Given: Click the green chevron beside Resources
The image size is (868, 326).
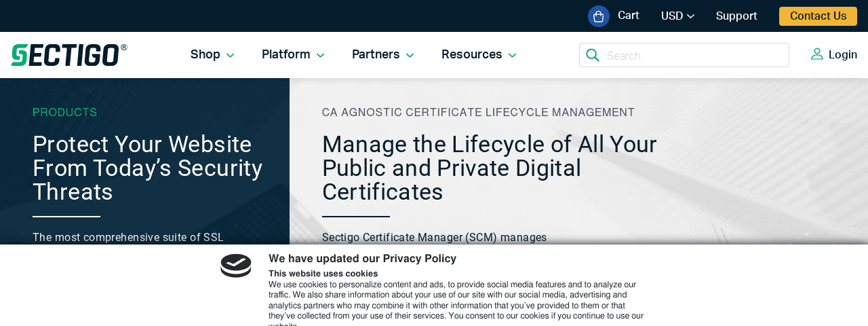Looking at the screenshot, I should tap(513, 56).
